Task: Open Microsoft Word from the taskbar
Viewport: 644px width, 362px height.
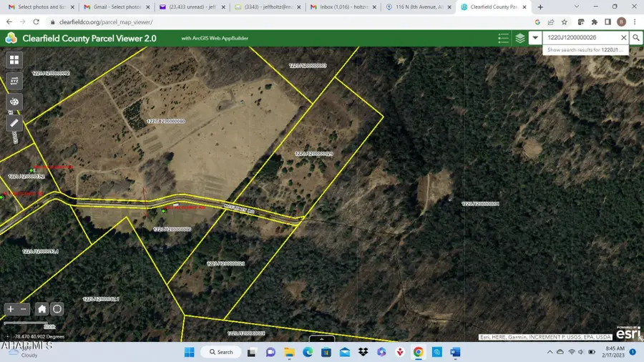Action: tap(456, 352)
